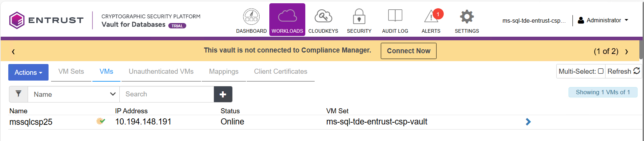The height and width of the screenshot is (141, 644).
Task: Click the Name column header
Action: (x=18, y=111)
